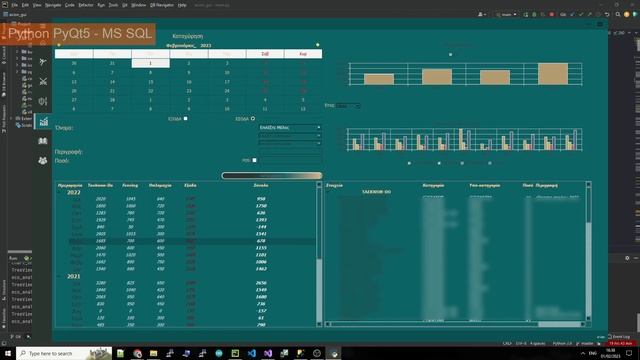Open the runner (sports) page in sidebar
The height and width of the screenshot is (360, 640).
click(43, 62)
